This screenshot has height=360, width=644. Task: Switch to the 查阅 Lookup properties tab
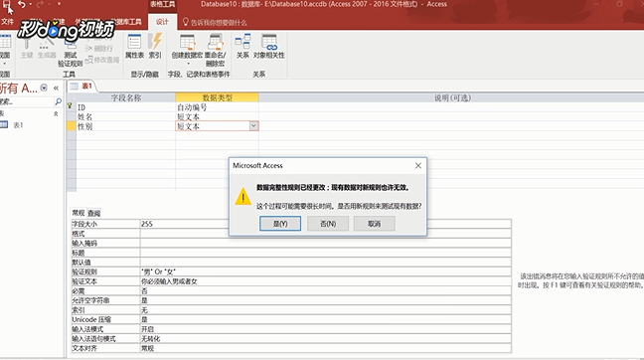click(94, 213)
